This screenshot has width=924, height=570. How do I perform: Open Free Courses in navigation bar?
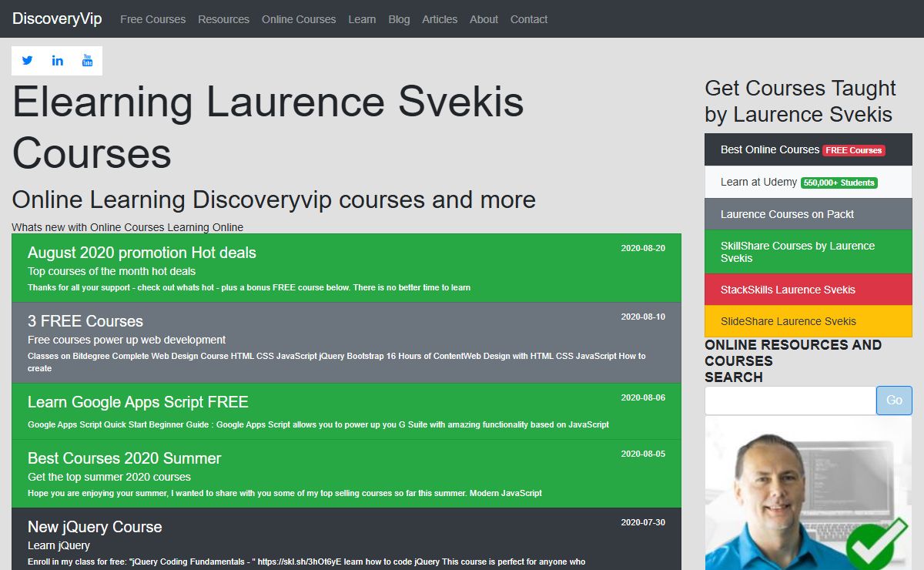coord(152,19)
